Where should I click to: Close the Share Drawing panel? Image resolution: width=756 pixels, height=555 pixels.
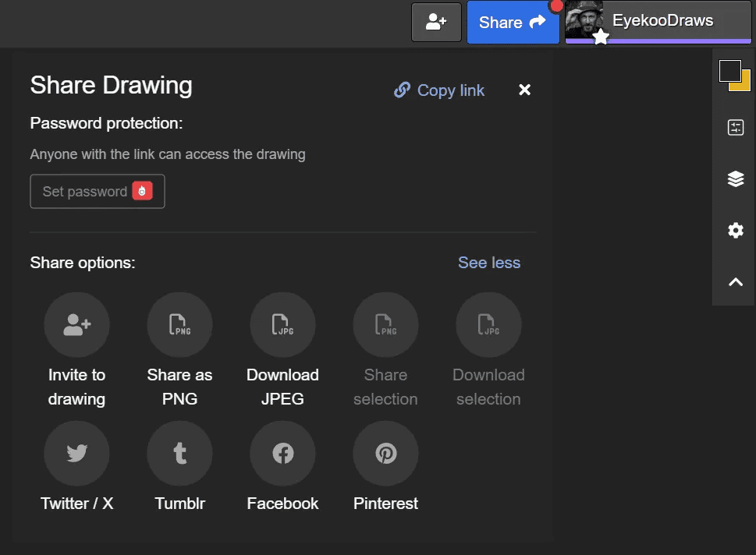[525, 90]
